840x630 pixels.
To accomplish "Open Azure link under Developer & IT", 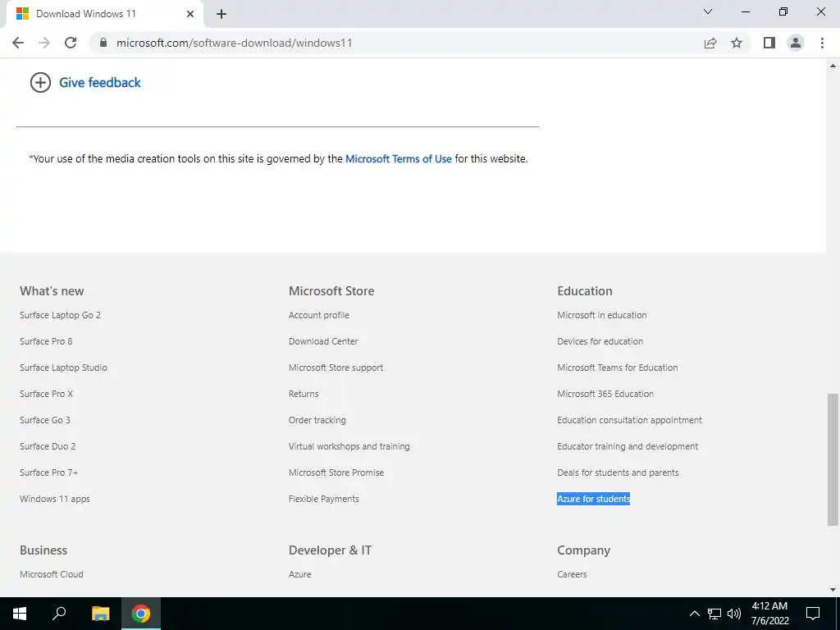I will click(300, 574).
